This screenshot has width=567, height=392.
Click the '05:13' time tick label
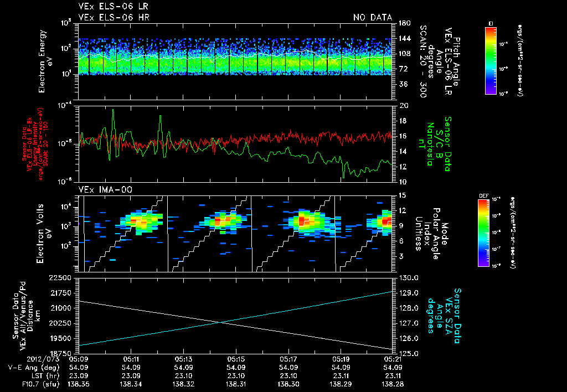coord(183,359)
